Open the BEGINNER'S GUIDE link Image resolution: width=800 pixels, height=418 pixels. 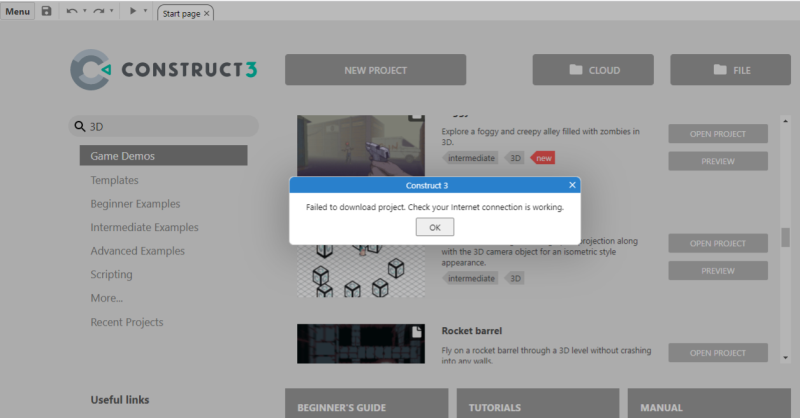(366, 403)
